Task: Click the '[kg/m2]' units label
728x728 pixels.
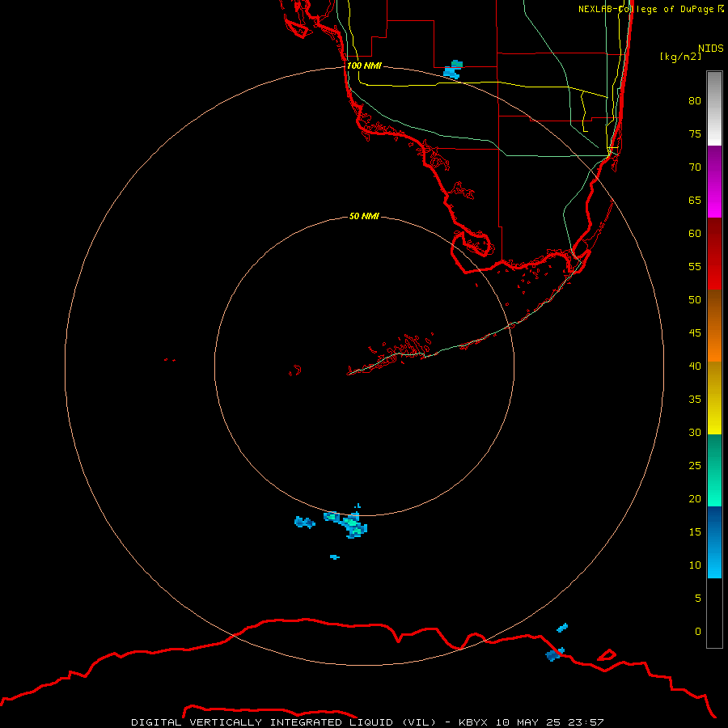Action: (680, 57)
